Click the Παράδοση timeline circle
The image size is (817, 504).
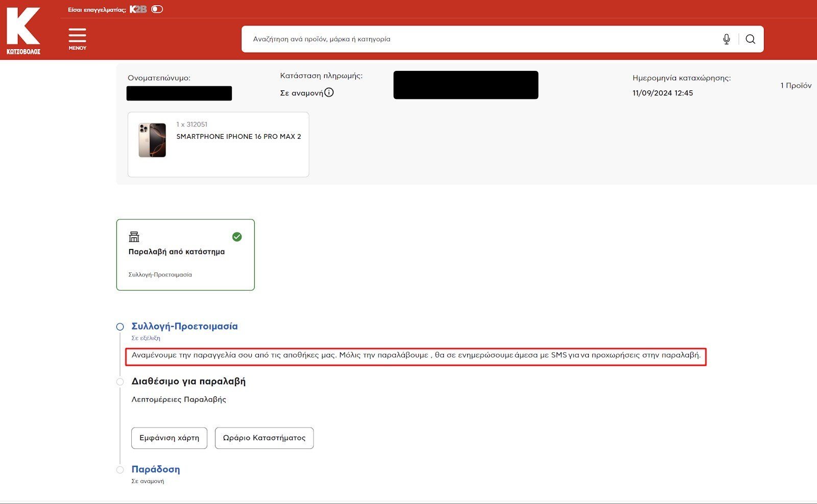tap(120, 470)
